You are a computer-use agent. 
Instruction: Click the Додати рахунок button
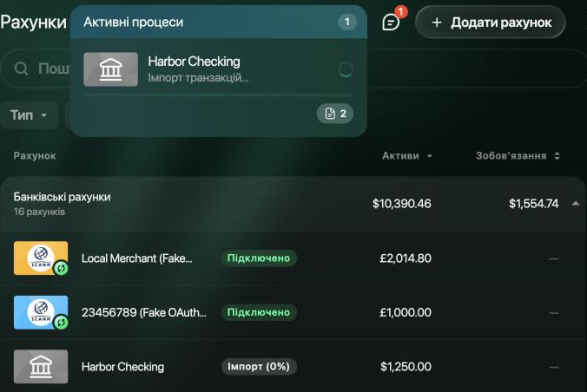point(491,23)
